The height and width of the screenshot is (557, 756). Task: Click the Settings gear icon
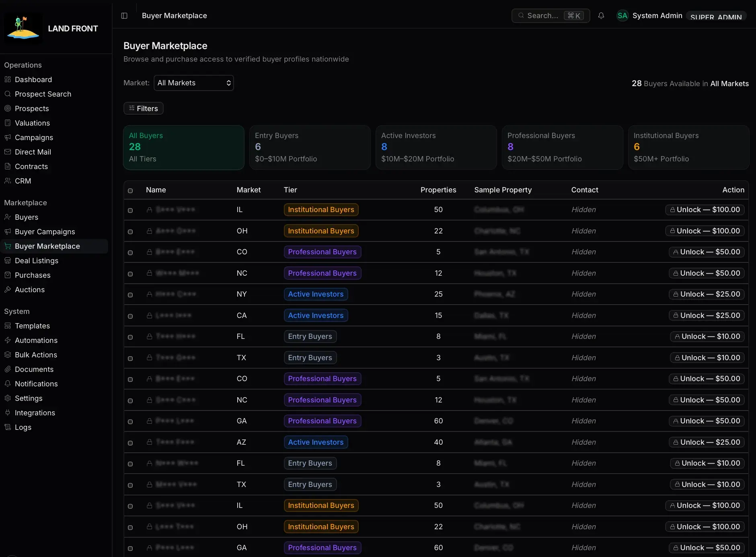(x=8, y=398)
